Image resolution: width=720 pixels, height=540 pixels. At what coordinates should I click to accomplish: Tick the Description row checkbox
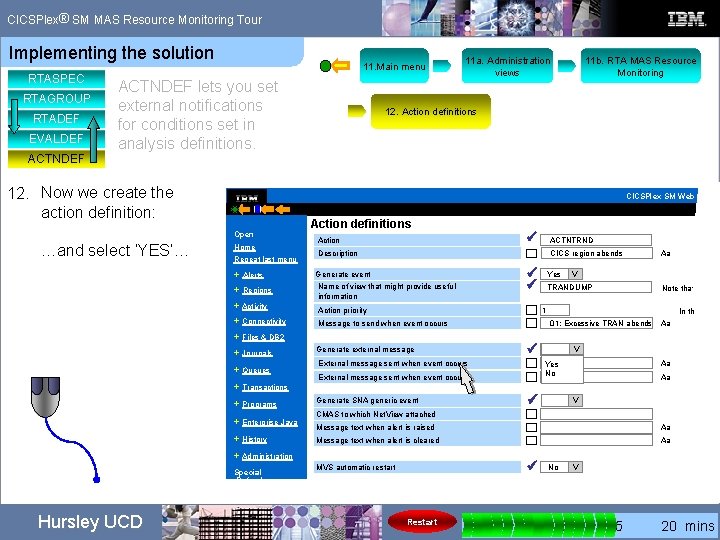click(x=531, y=253)
